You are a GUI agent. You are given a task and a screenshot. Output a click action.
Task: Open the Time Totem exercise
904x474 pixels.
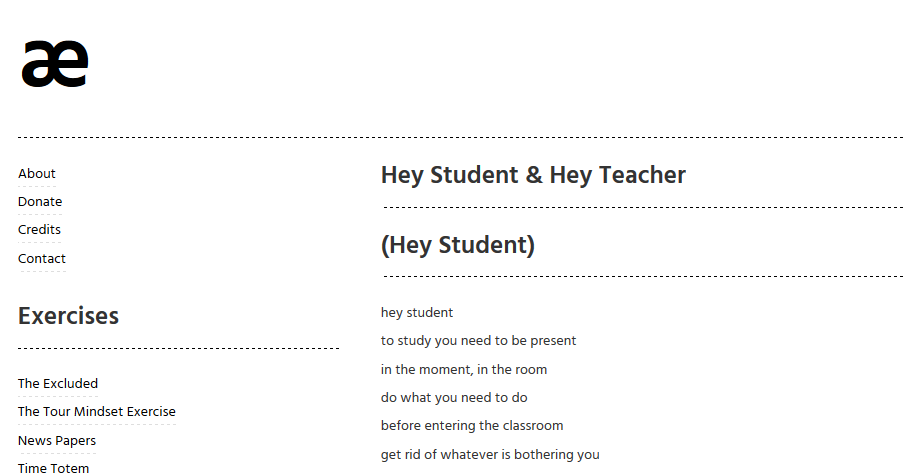coord(53,468)
